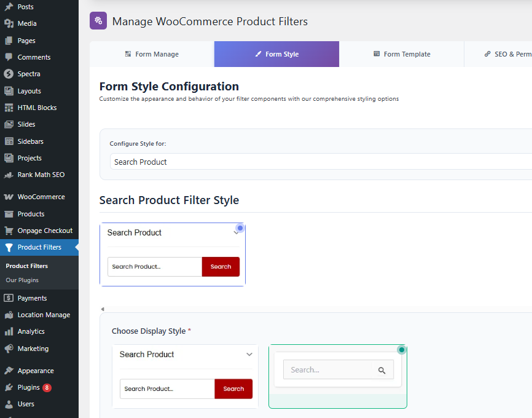Viewport: 532px width, 418px height.
Task: Switch to the Form Manage tab
Action: click(152, 54)
